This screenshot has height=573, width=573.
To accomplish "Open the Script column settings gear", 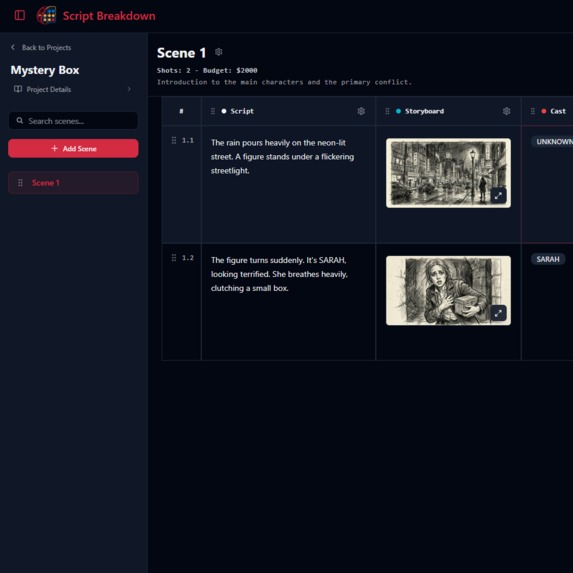I will coord(361,111).
